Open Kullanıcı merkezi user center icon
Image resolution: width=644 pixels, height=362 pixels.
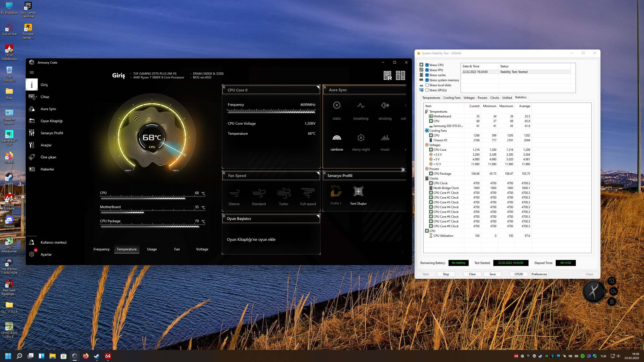click(x=32, y=242)
